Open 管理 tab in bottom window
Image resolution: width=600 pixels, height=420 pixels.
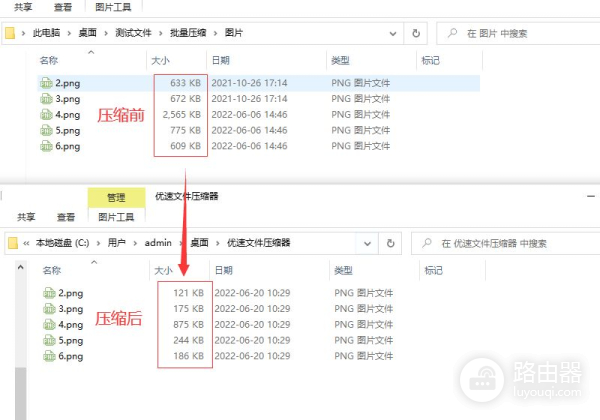(x=116, y=197)
